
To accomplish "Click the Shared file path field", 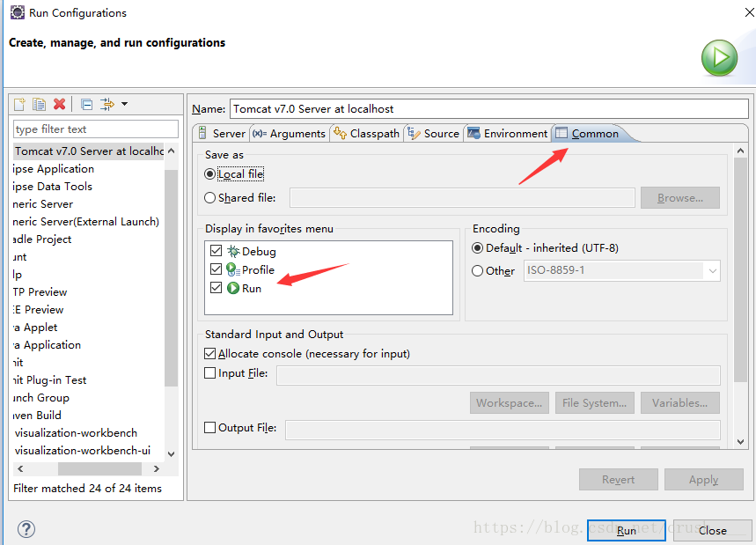I will coord(462,198).
